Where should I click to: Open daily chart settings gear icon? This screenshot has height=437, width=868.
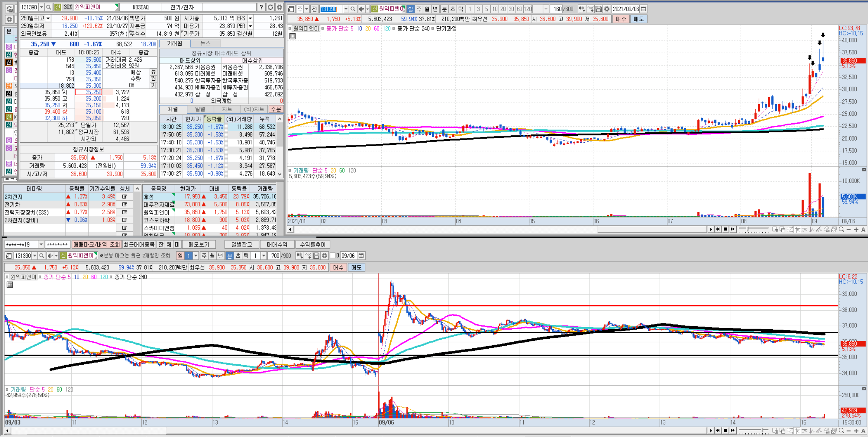click(x=606, y=9)
